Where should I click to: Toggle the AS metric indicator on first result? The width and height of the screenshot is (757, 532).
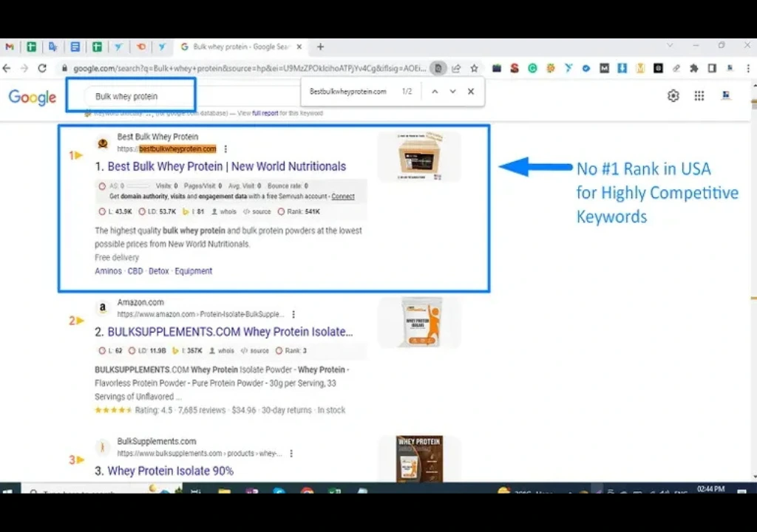101,186
